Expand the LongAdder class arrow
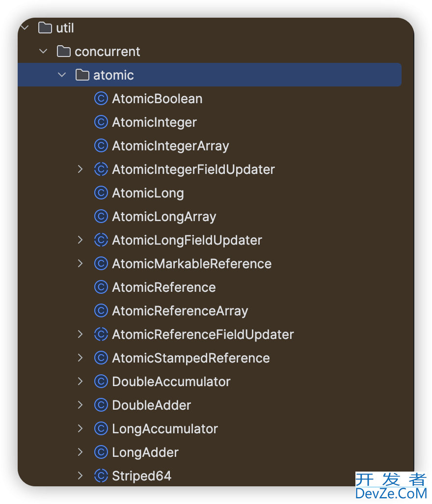 coord(81,452)
